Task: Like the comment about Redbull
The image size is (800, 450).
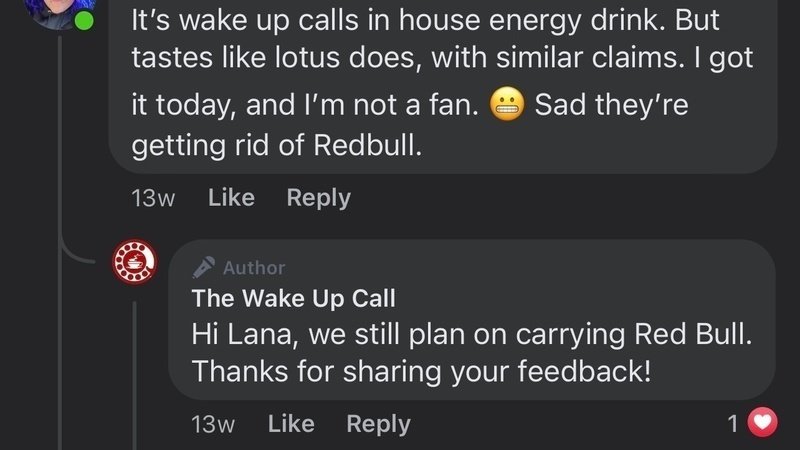Action: tap(231, 198)
